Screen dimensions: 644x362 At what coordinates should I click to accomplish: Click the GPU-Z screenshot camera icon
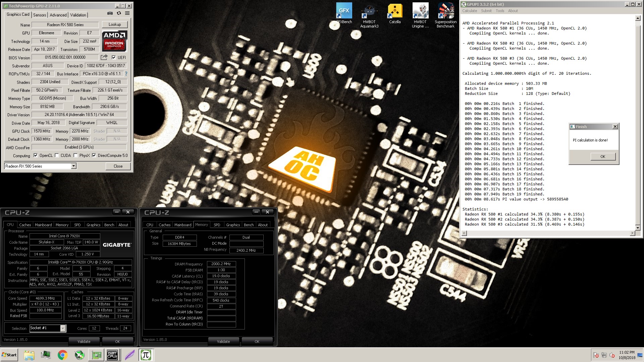click(x=110, y=13)
